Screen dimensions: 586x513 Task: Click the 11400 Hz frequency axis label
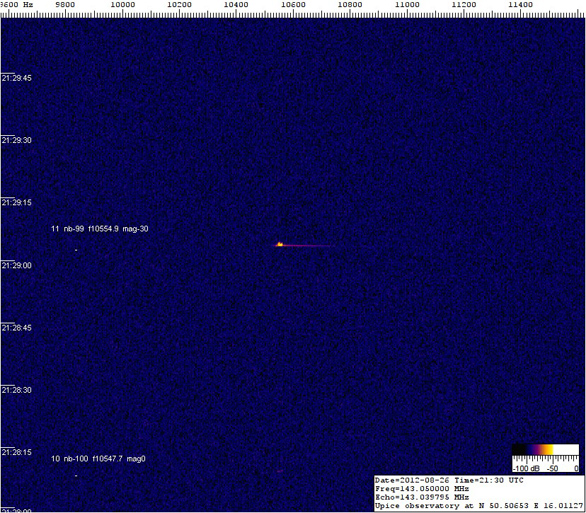click(x=521, y=4)
